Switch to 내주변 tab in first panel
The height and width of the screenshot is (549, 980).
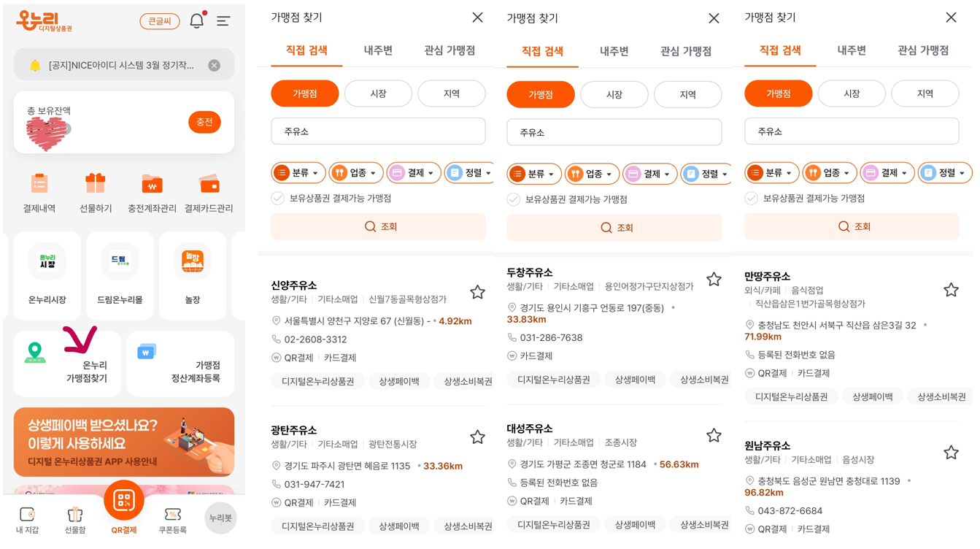click(x=378, y=50)
